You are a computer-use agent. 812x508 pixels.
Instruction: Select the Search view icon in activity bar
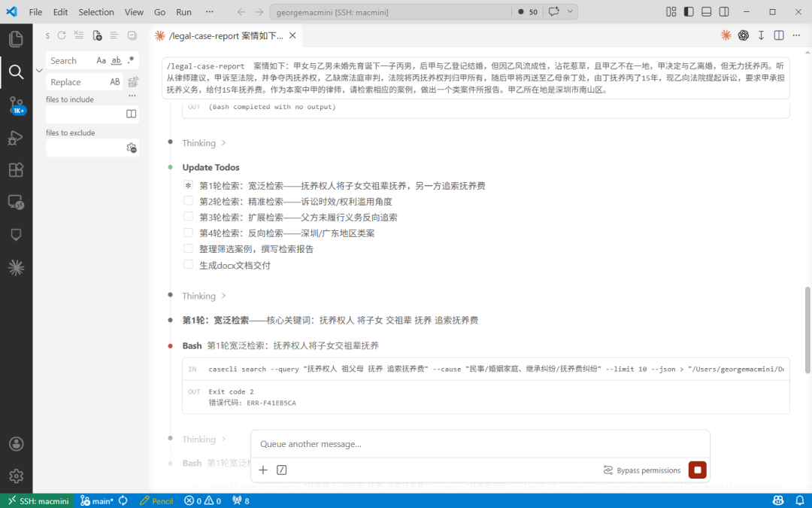pos(16,72)
